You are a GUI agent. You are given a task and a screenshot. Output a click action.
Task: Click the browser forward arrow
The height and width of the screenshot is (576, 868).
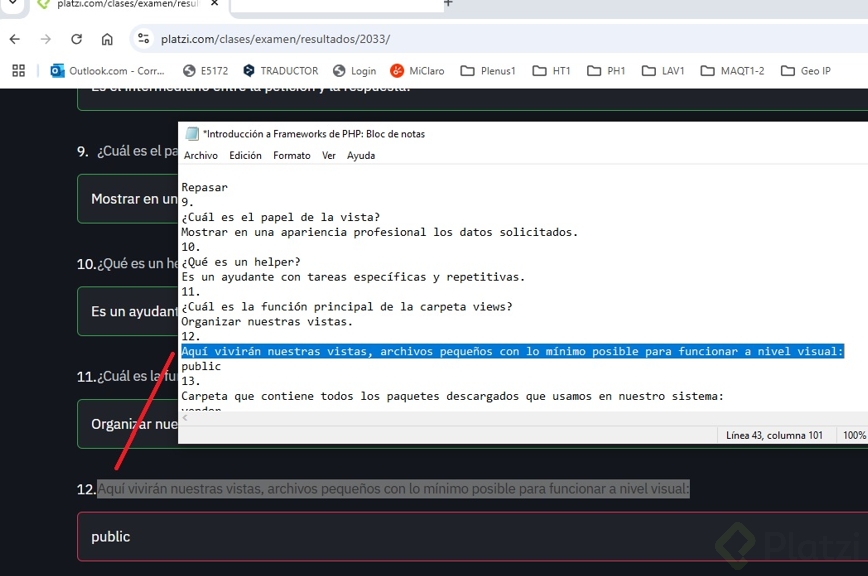(46, 39)
